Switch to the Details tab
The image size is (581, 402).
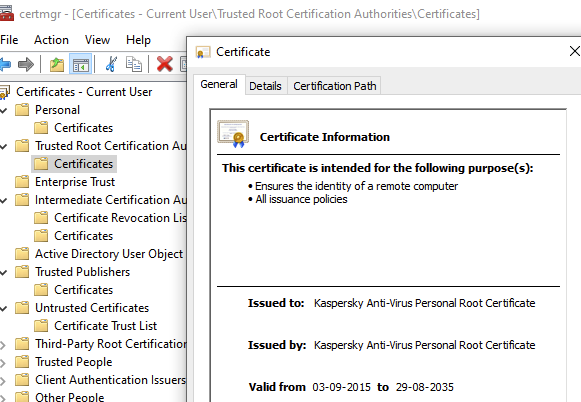tap(265, 86)
